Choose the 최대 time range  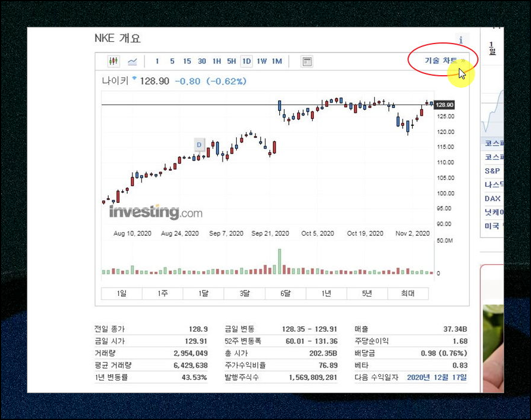(x=407, y=294)
